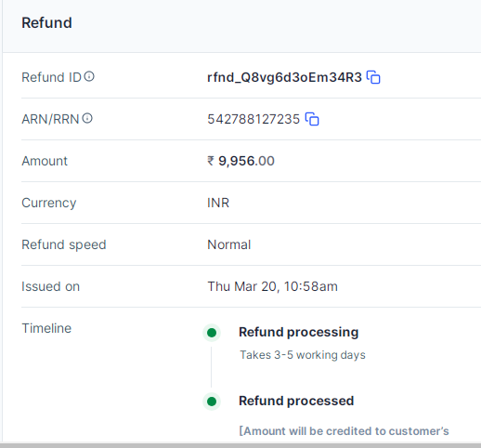Click the ARN/RRN label
481x448 pixels.
(x=50, y=119)
